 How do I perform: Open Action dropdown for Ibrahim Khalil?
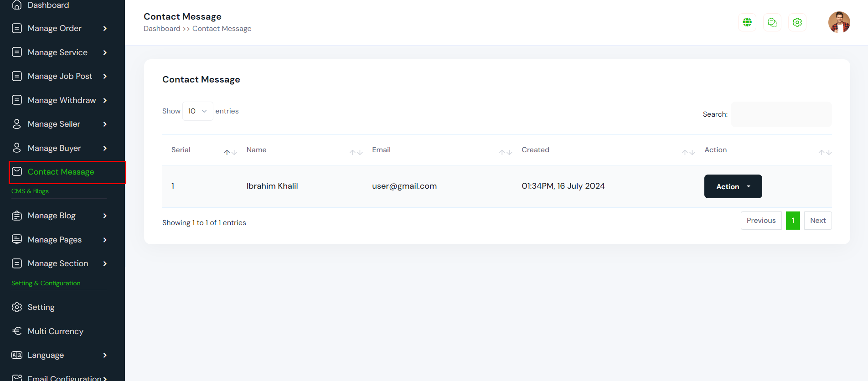[733, 186]
